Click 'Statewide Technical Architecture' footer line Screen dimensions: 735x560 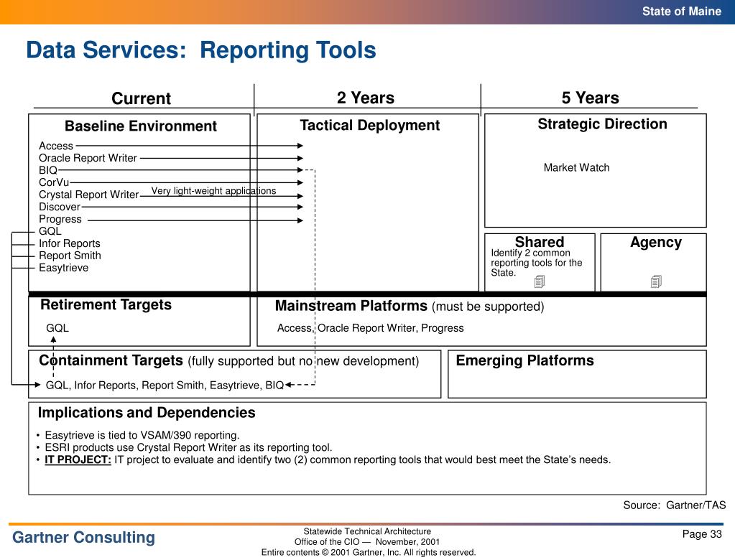(367, 531)
